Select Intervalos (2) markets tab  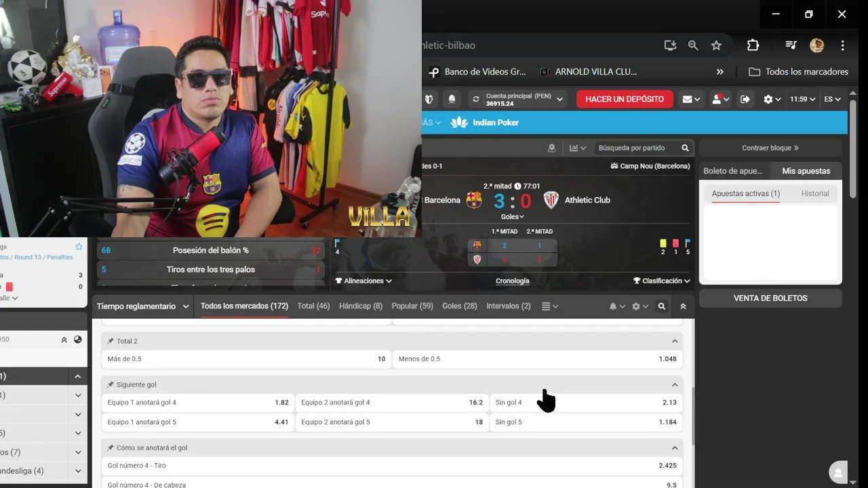508,306
